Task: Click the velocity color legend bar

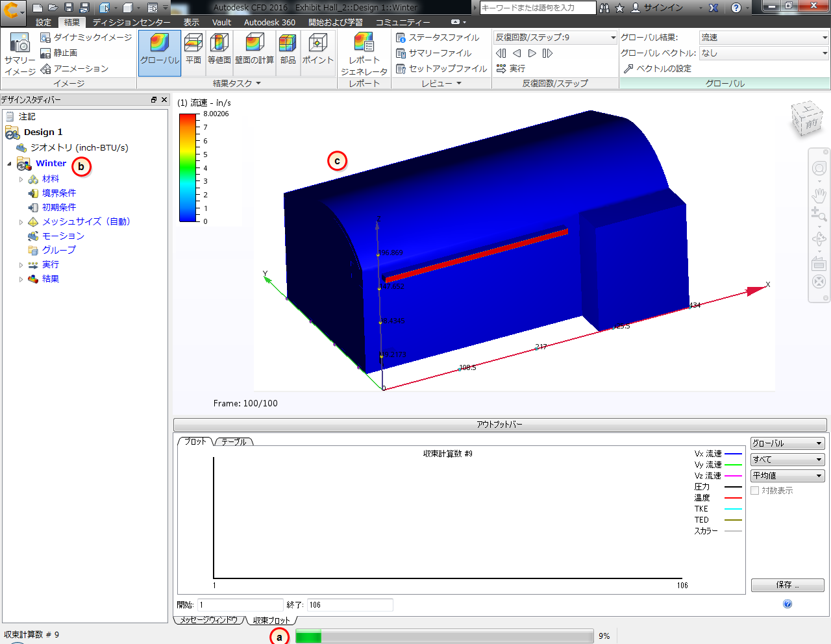Action: point(188,167)
